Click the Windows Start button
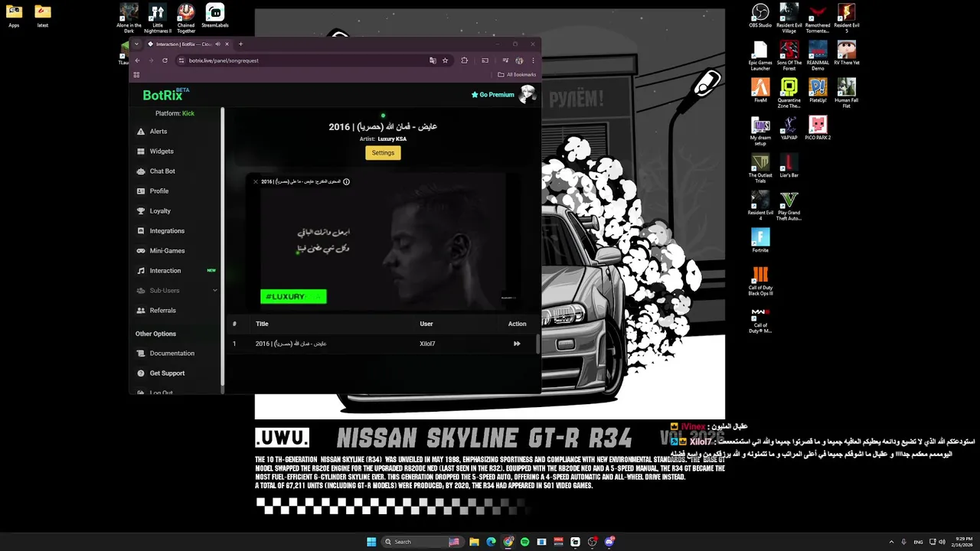This screenshot has width=980, height=551. click(x=371, y=542)
